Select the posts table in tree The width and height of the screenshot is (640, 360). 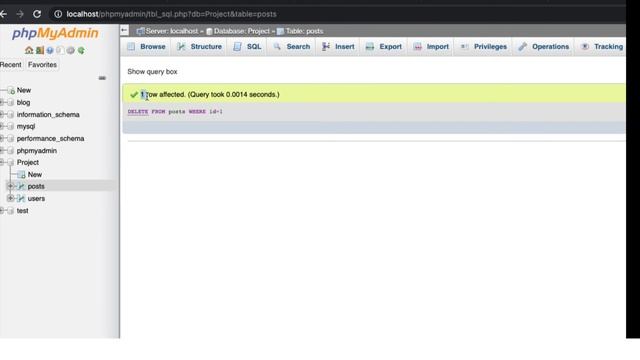(36, 186)
